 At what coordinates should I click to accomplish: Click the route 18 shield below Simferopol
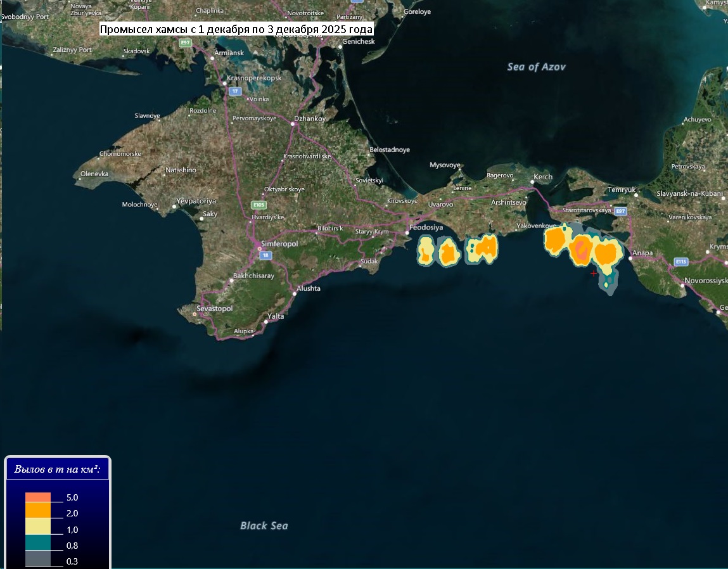pos(265,255)
